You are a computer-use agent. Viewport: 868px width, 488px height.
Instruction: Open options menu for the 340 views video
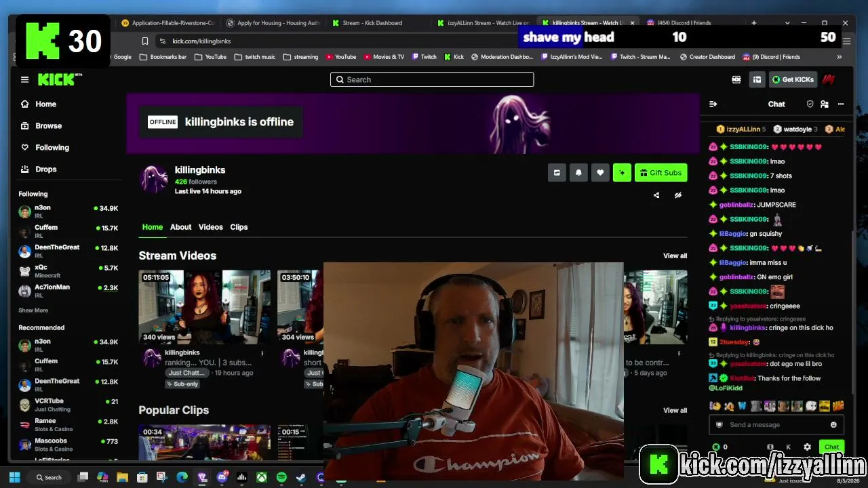click(x=262, y=353)
